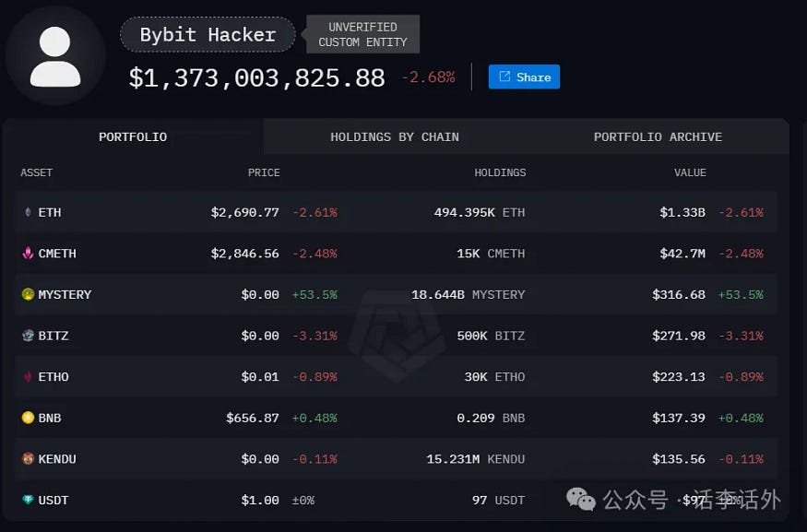The width and height of the screenshot is (807, 532).
Task: Open the BNB asset name
Action: pyautogui.click(x=50, y=419)
